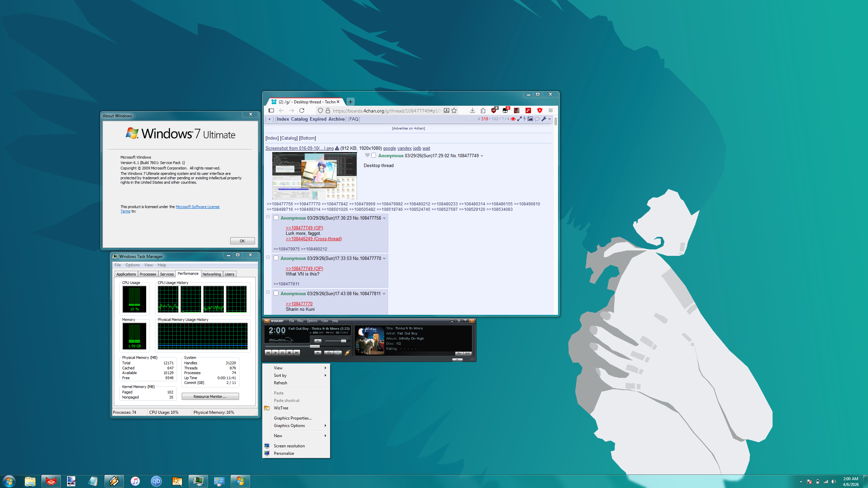Pause playback in Winamp
This screenshot has height=488, width=868.
[282, 353]
